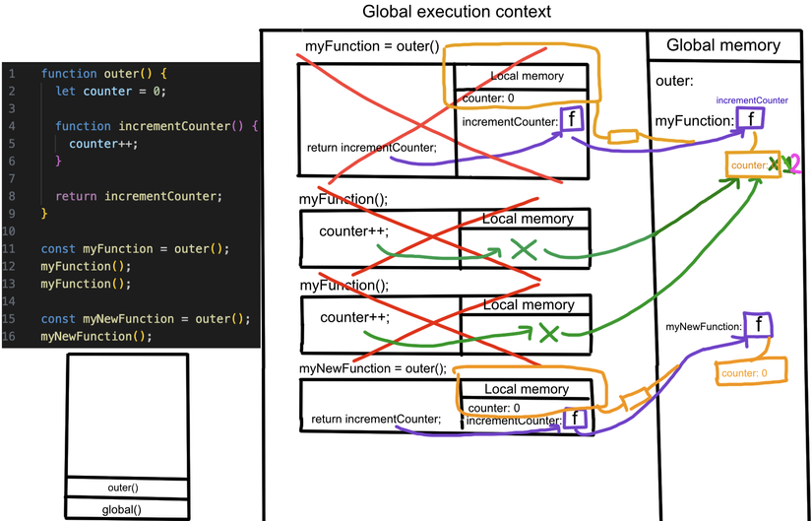The width and height of the screenshot is (812, 521).
Task: Click the purple f box beside myNewFunction
Action: [759, 325]
